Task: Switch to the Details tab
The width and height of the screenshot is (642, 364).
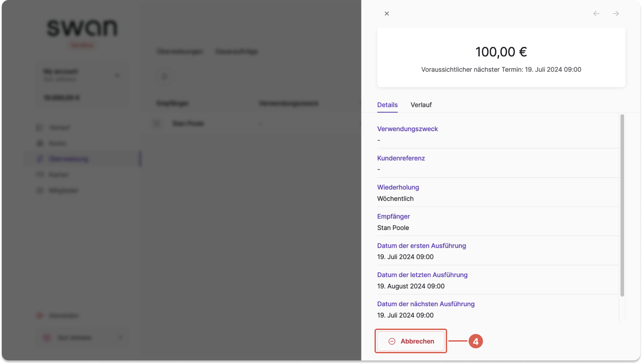Action: coord(388,105)
